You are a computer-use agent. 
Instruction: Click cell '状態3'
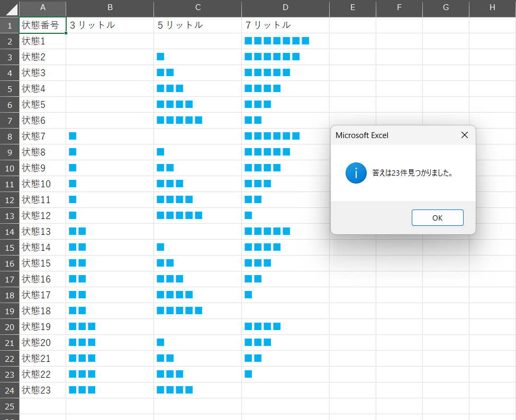pos(42,72)
